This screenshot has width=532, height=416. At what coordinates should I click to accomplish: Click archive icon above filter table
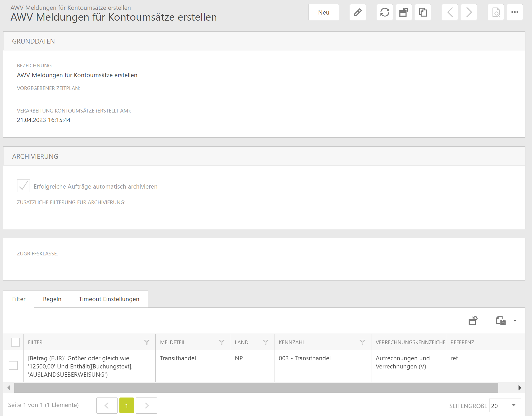[x=473, y=321]
